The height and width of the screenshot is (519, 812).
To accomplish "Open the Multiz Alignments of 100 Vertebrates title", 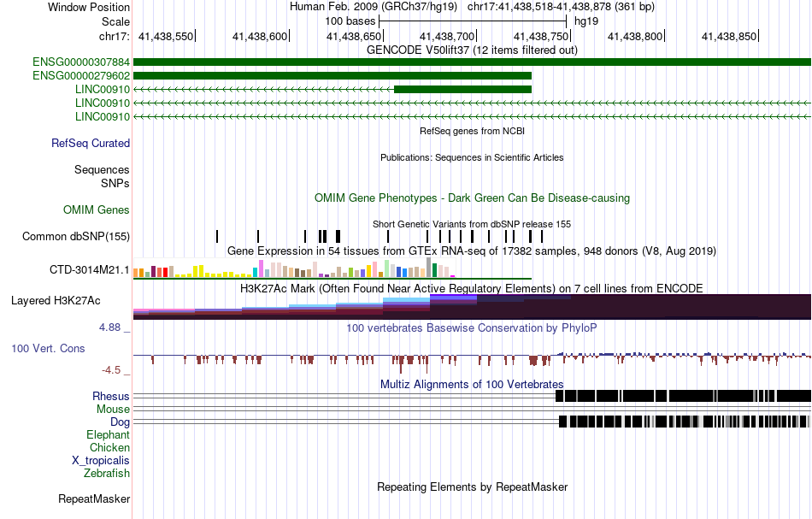I will (x=472, y=384).
